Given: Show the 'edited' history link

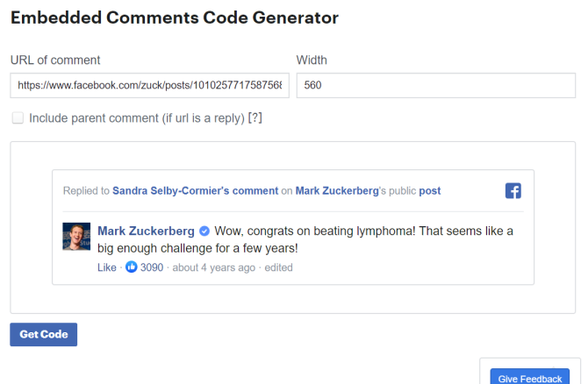Looking at the screenshot, I should pyautogui.click(x=278, y=267).
